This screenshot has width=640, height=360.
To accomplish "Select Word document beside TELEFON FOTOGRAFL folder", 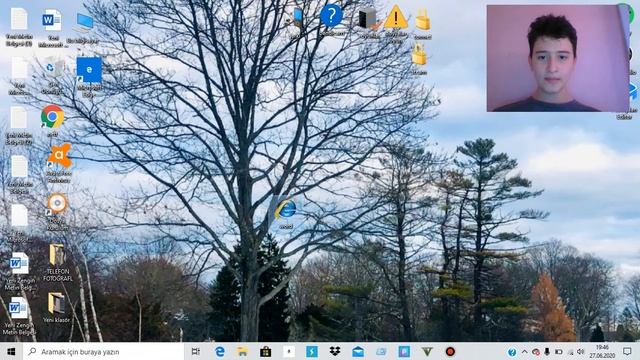I will click(19, 263).
